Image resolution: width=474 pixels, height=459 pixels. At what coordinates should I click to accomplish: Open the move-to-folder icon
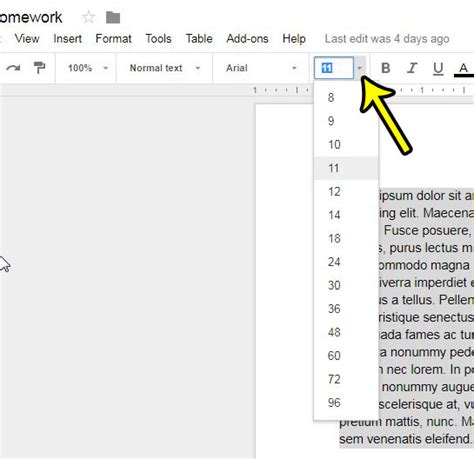pyautogui.click(x=113, y=17)
